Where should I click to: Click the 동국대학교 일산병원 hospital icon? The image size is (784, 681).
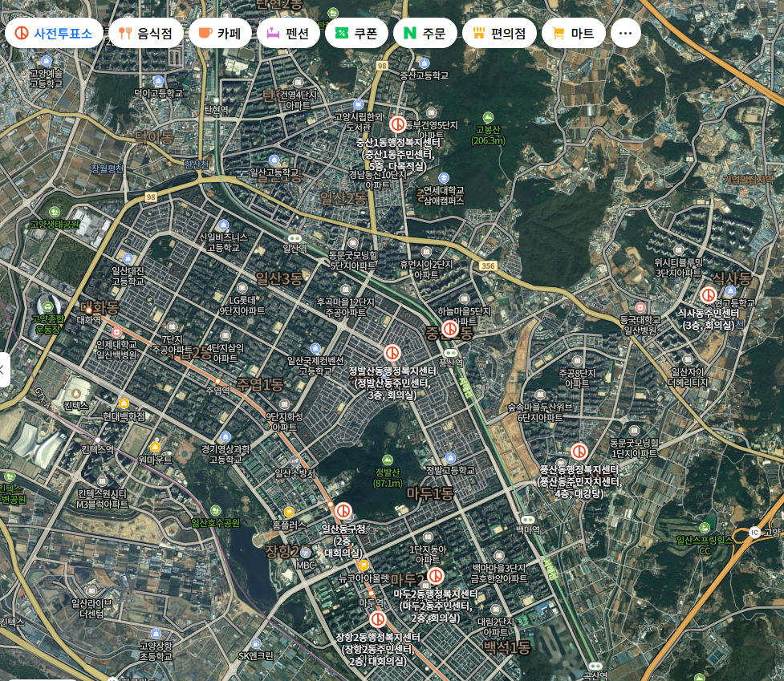pos(640,307)
